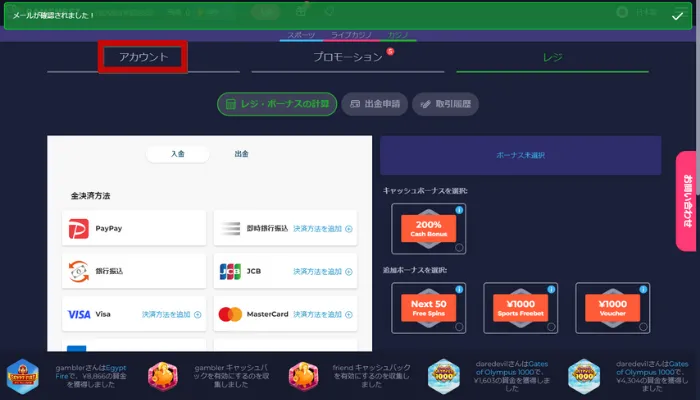Click the ボーナス未選択 banner
The width and height of the screenshot is (700, 400).
click(x=521, y=155)
